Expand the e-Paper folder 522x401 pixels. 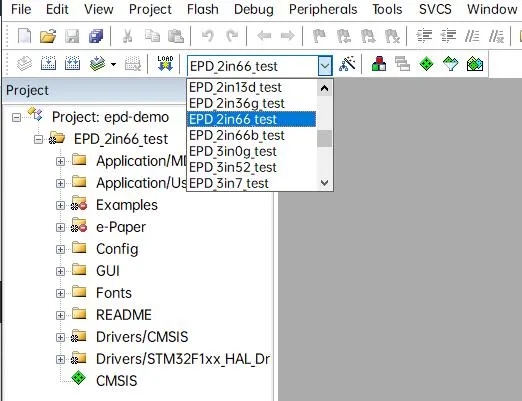(x=60, y=227)
